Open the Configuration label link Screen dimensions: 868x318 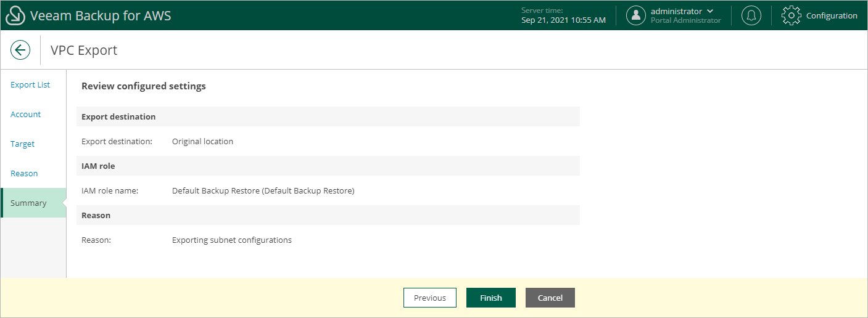pos(832,15)
